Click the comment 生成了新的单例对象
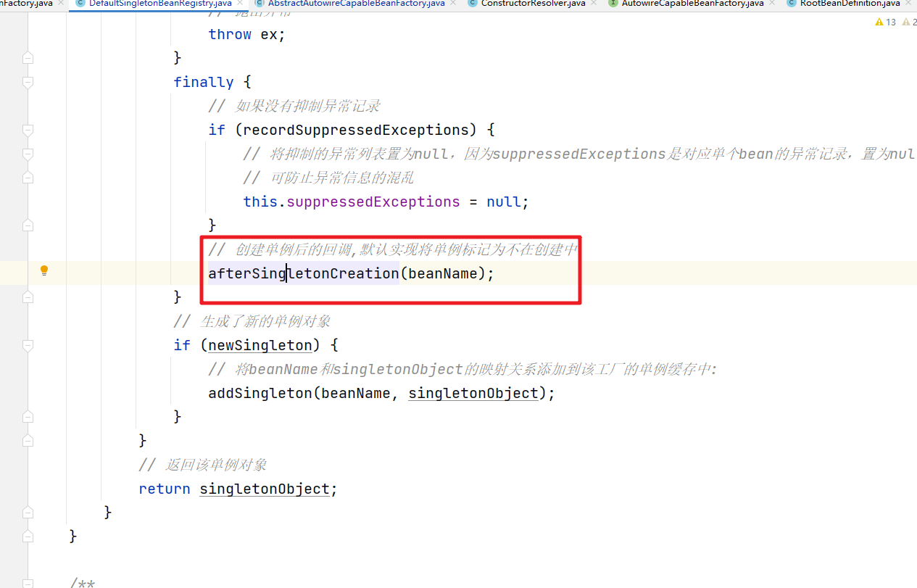Screen dimensions: 917x588 [252, 321]
